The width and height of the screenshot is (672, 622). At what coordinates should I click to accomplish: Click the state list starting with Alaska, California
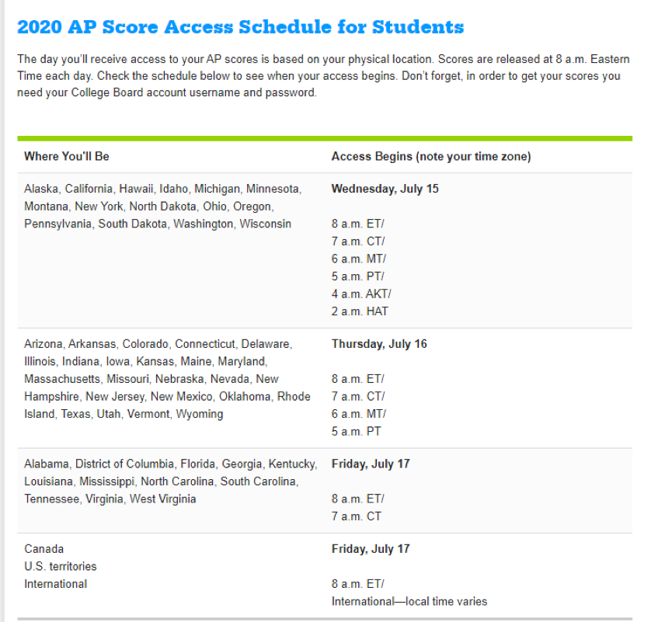[x=163, y=207]
